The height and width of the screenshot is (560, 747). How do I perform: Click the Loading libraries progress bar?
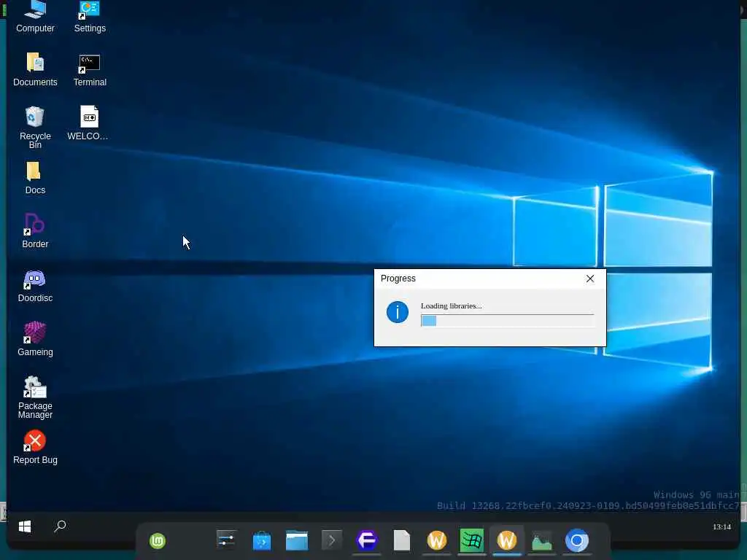point(508,321)
